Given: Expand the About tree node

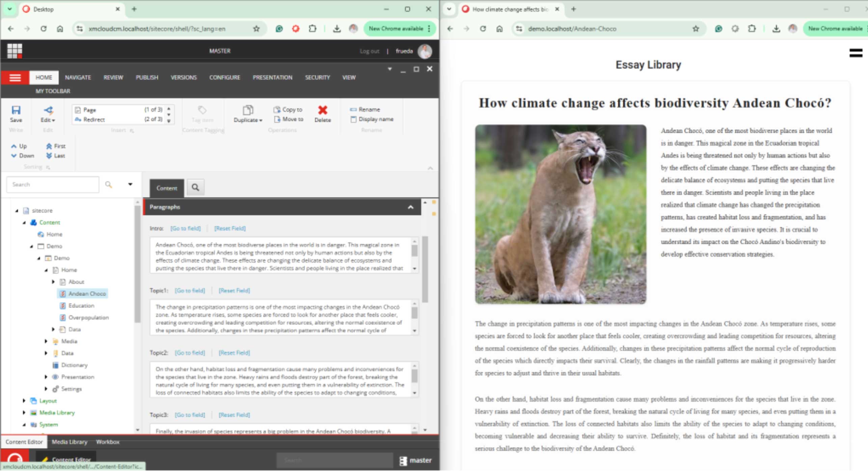Looking at the screenshot, I should tap(53, 282).
